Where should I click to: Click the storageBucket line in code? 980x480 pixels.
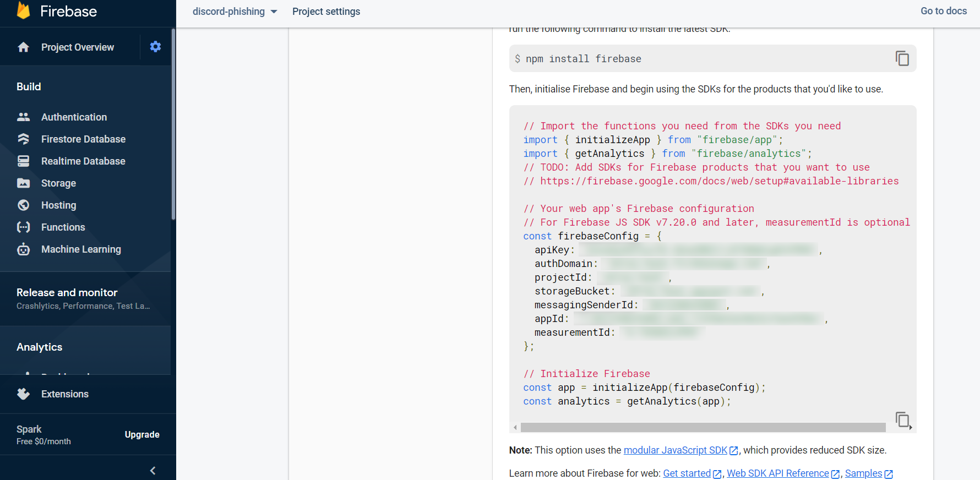pyautogui.click(x=649, y=291)
